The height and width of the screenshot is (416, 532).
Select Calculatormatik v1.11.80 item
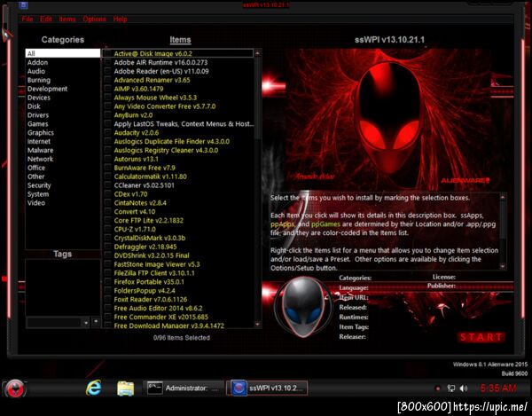(x=151, y=177)
